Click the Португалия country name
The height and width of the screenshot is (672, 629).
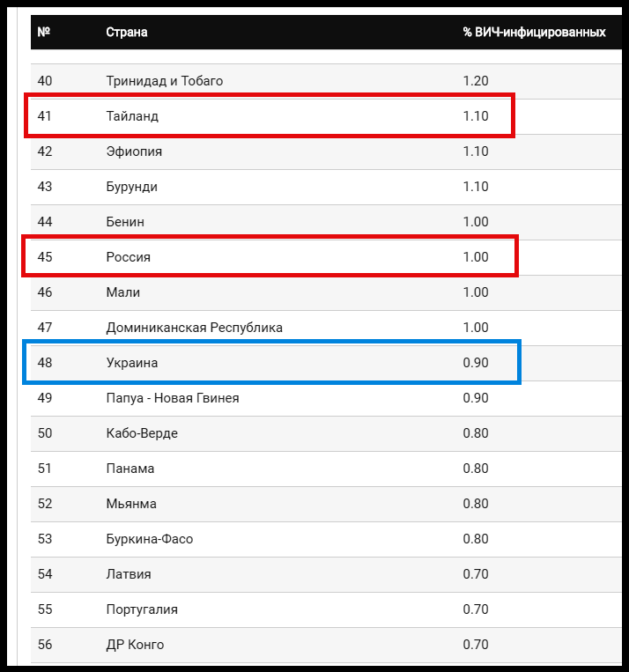point(142,609)
